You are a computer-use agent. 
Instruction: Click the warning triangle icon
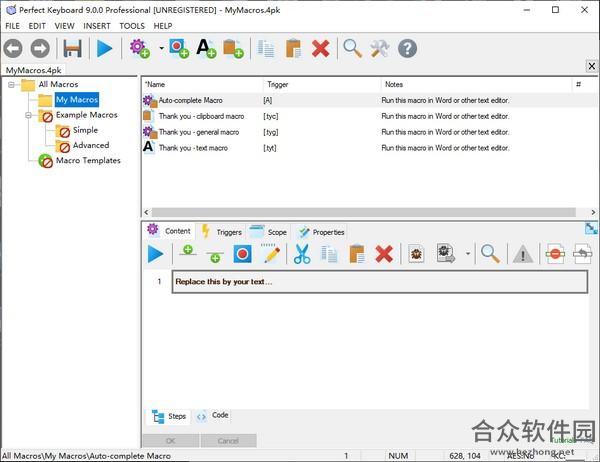coord(523,254)
